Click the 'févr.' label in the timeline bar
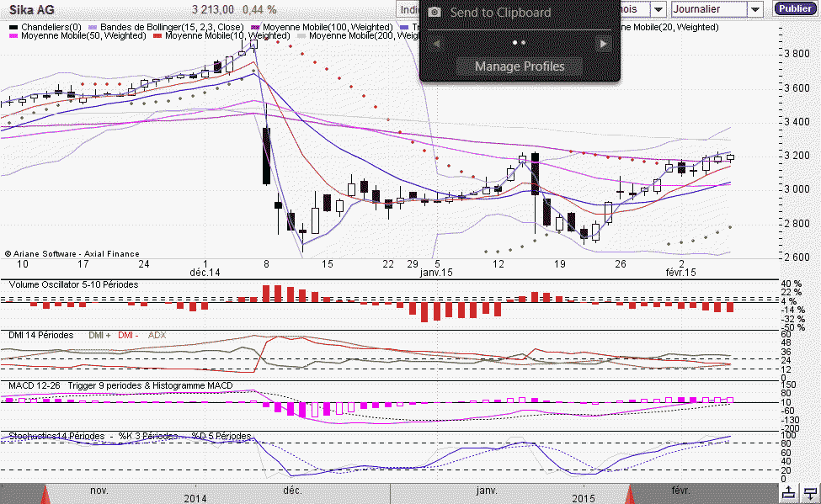 [680, 491]
